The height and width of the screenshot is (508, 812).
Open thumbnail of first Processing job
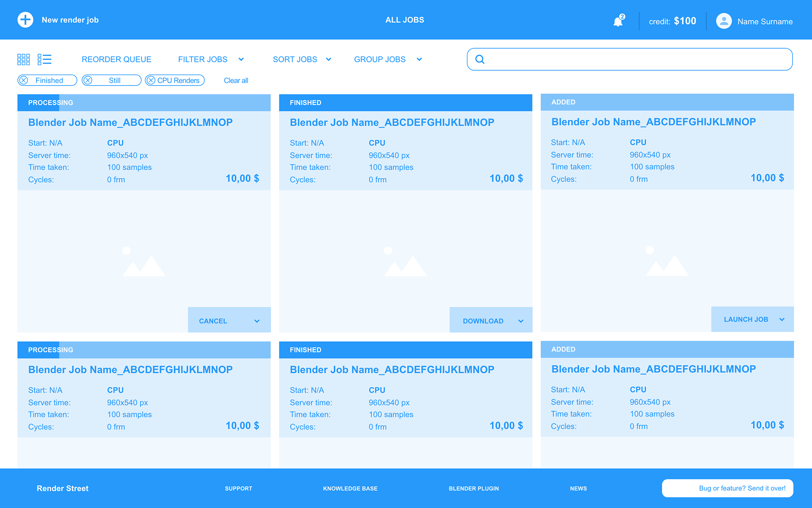(x=144, y=261)
